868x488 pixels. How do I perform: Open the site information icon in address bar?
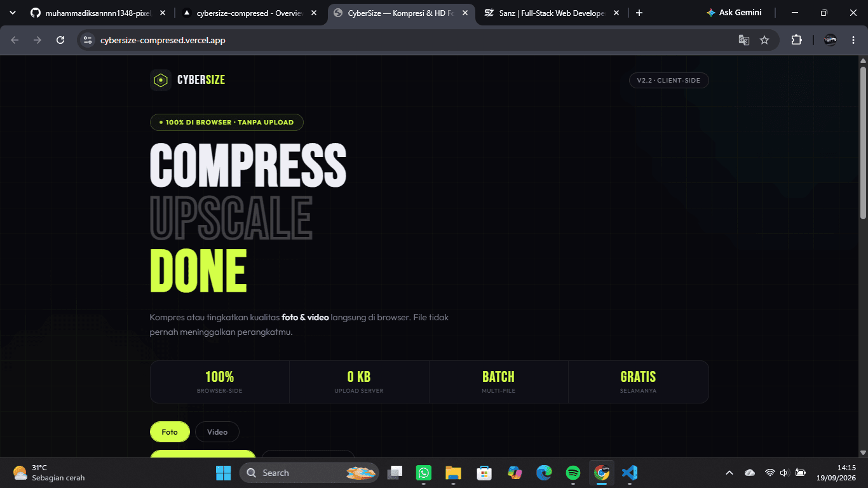tap(88, 40)
